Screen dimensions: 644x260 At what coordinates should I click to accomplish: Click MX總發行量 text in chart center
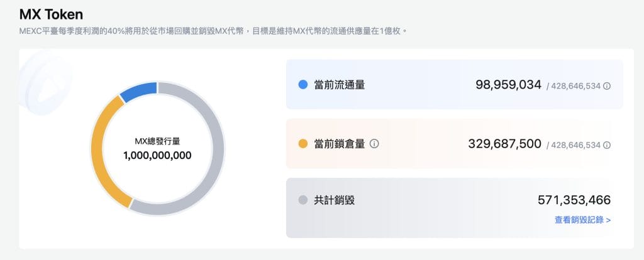157,141
